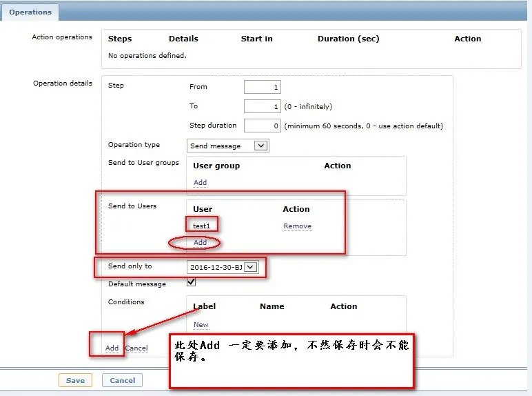
Task: Click the Save button
Action: coord(75,380)
